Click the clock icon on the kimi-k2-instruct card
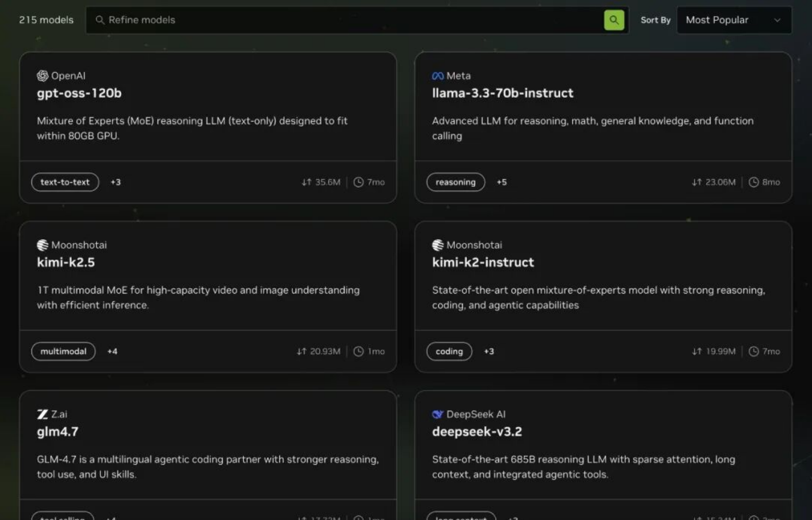The image size is (812, 520). tap(754, 351)
